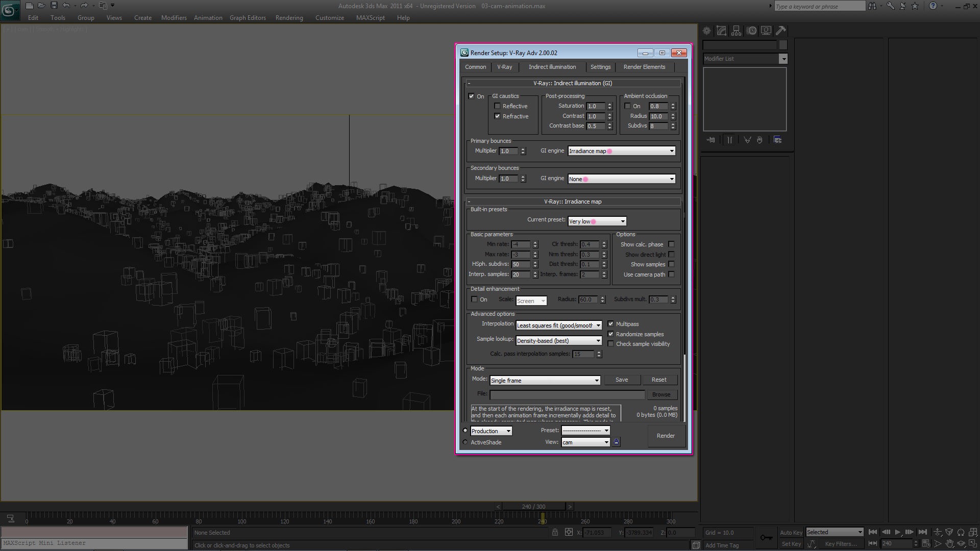Enable Show samples option

pyautogui.click(x=671, y=264)
